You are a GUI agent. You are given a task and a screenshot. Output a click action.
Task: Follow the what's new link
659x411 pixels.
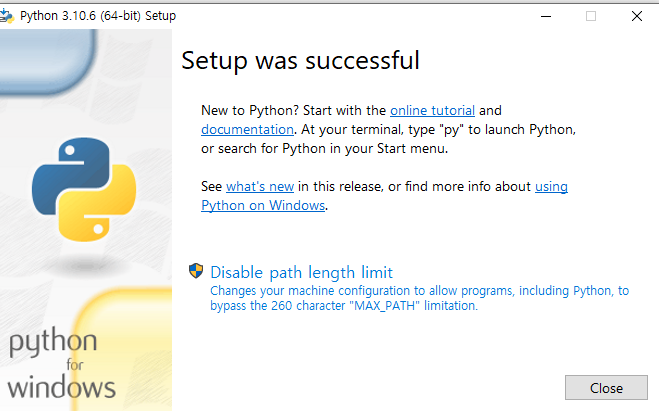pos(260,187)
